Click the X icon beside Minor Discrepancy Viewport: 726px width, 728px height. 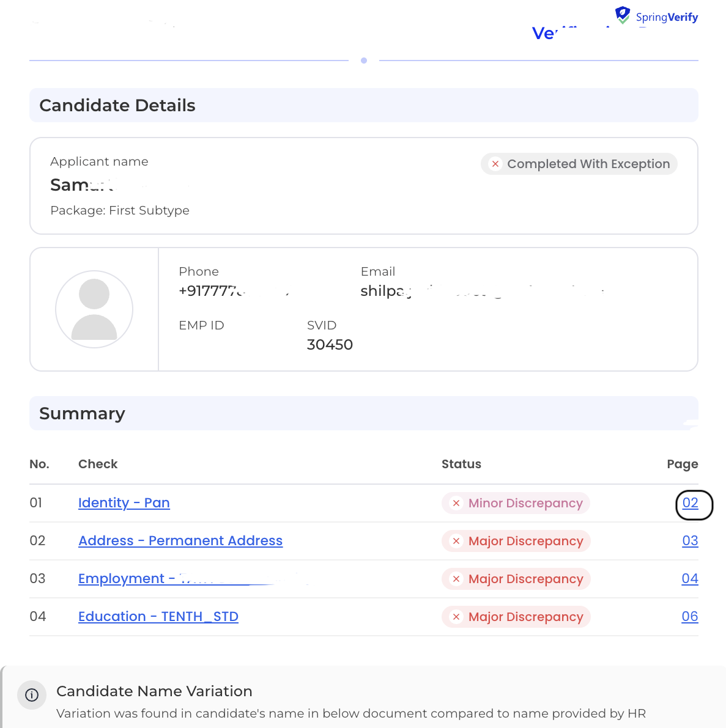tap(456, 503)
